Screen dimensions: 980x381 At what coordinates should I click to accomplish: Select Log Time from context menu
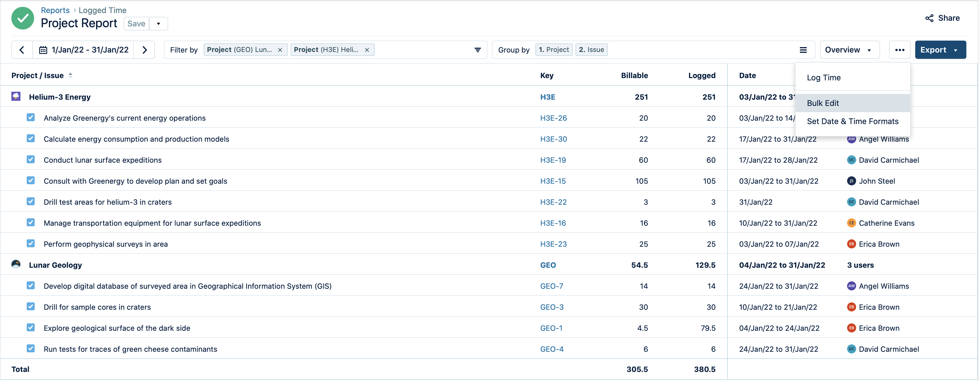[x=824, y=77]
